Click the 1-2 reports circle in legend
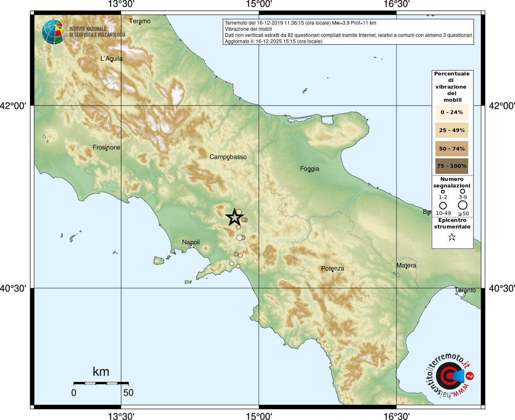 coord(443,192)
